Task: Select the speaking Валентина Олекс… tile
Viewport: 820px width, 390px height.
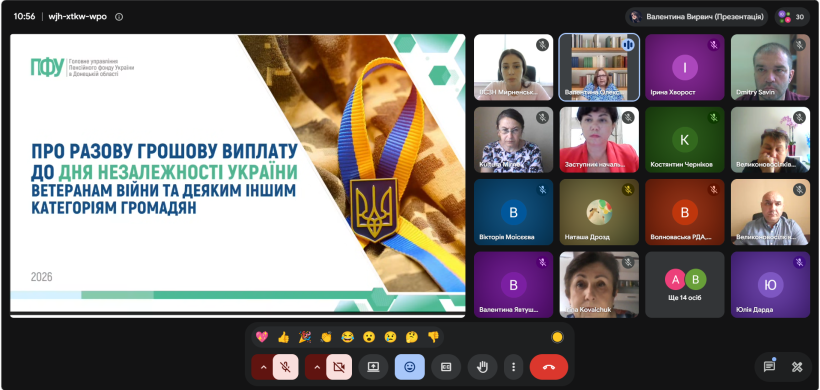Action: pyautogui.click(x=599, y=67)
